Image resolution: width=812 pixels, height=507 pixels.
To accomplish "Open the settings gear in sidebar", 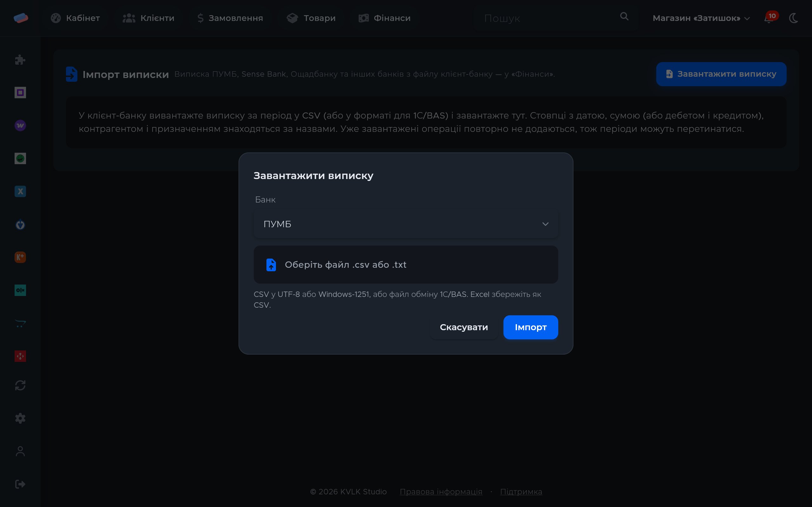I will 20,418.
